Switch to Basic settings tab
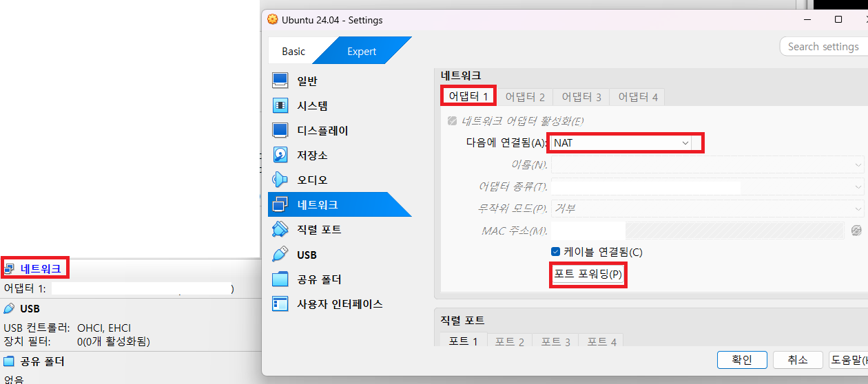This screenshot has height=384, width=868. tap(293, 52)
